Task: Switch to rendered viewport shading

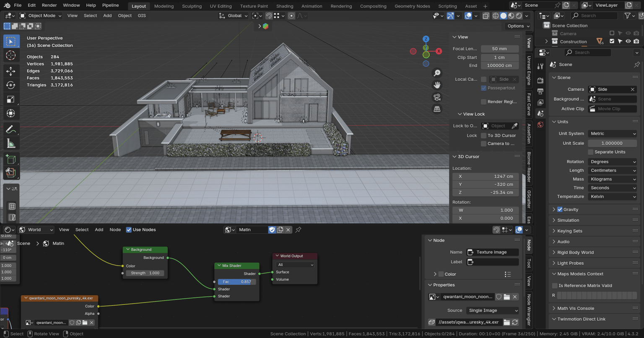Action: coord(519,16)
